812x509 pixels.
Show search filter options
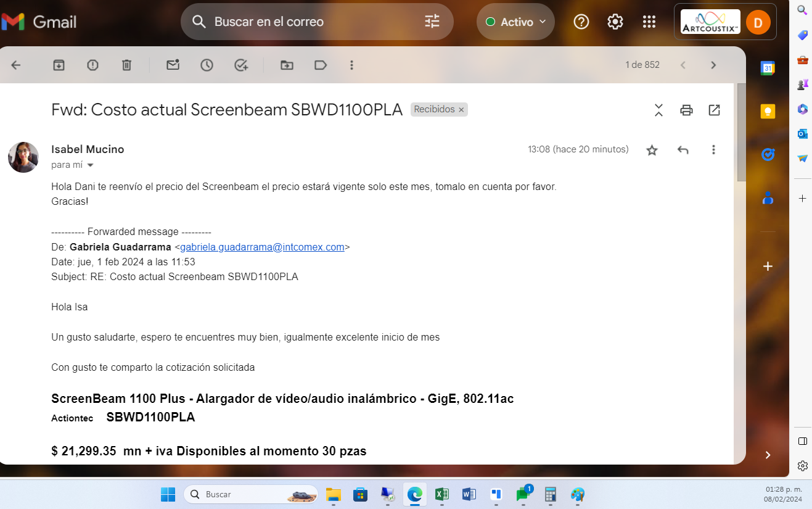432,22
